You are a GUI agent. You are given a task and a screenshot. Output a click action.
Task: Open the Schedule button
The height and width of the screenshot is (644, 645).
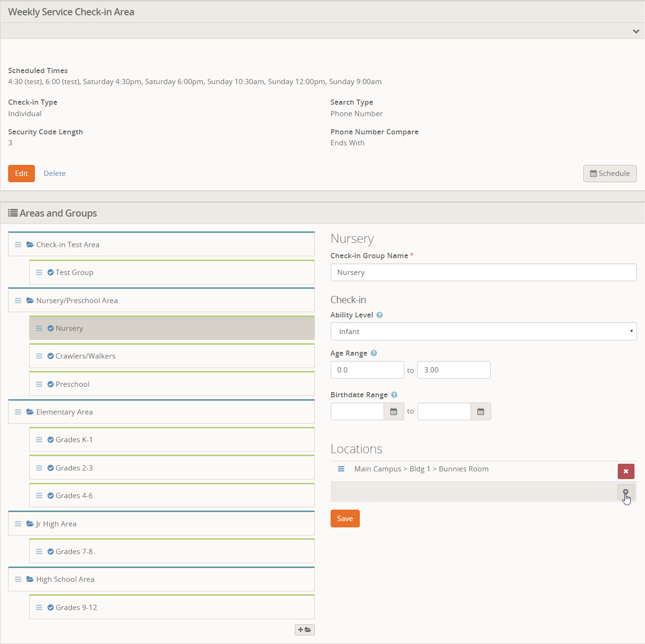point(610,174)
